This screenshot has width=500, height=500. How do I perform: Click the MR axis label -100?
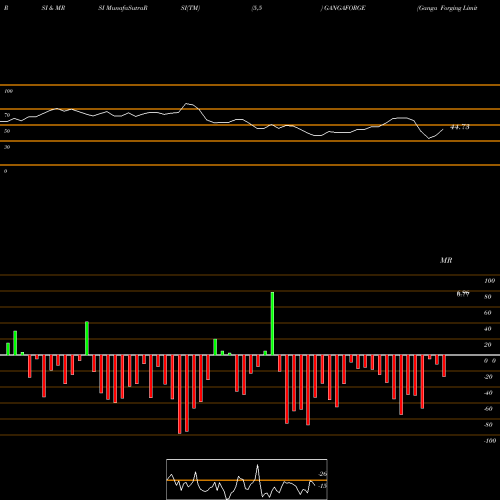[490, 441]
